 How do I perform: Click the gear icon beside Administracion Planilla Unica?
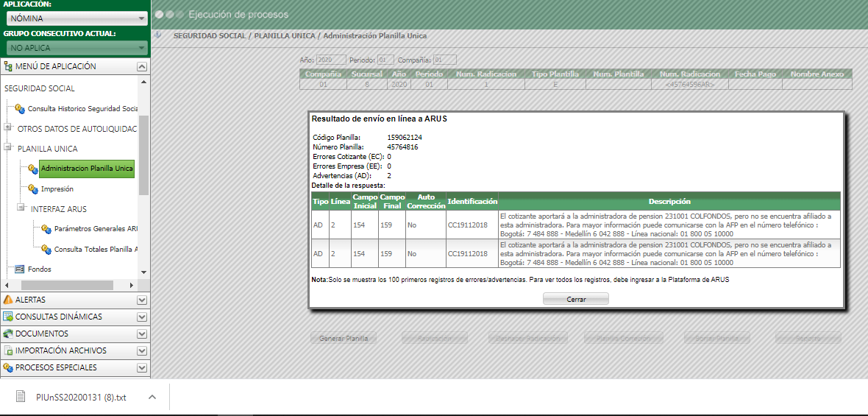coord(32,169)
